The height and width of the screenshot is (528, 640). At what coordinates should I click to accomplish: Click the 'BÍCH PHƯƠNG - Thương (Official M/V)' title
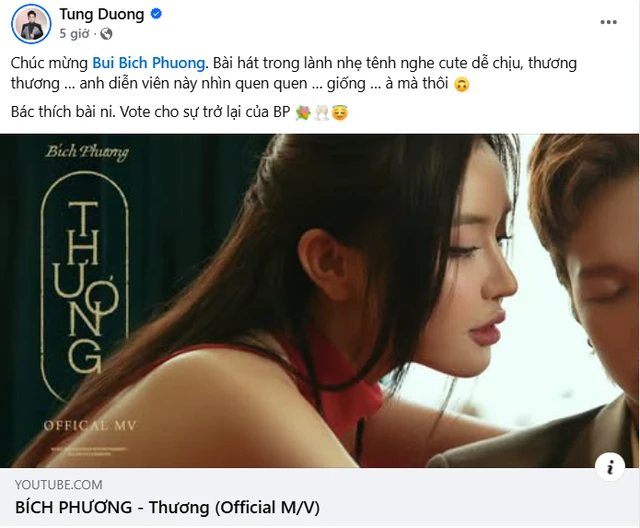167,508
